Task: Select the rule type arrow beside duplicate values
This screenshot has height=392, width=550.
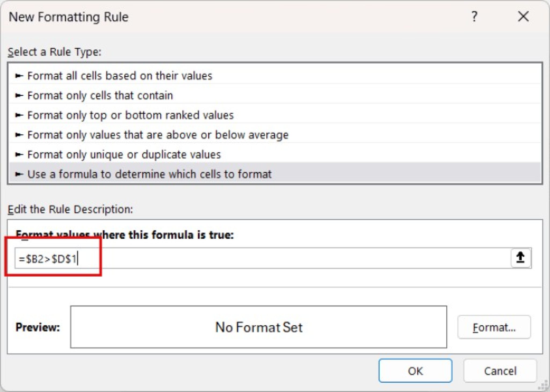Action: pyautogui.click(x=18, y=154)
